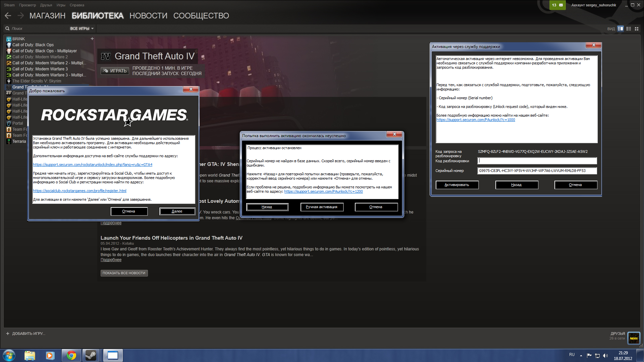The height and width of the screenshot is (362, 644).
Task: Click the Portal game icon
Action: pos(9,123)
